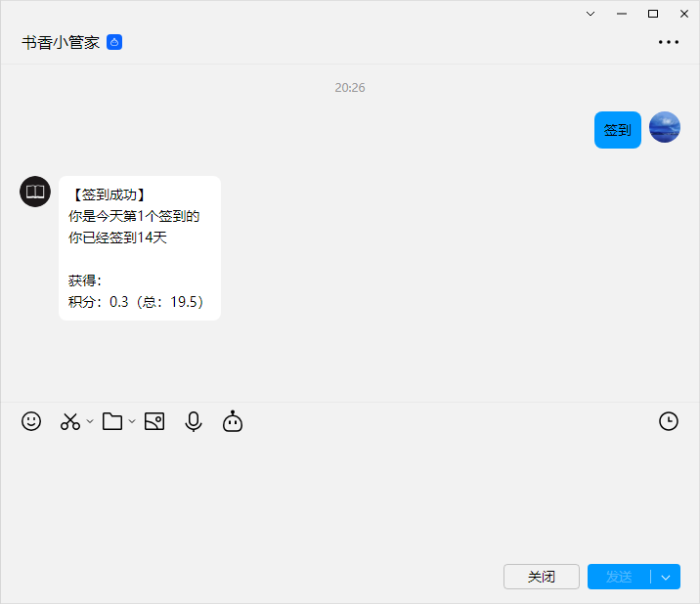
Task: Select the sent 签到 message bubble
Action: tap(618, 130)
